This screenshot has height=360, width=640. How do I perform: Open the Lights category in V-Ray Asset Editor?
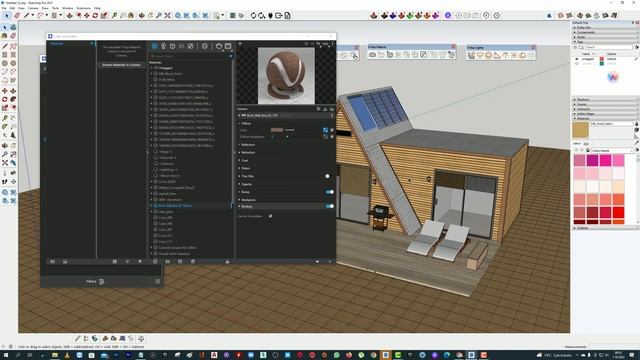tap(163, 46)
